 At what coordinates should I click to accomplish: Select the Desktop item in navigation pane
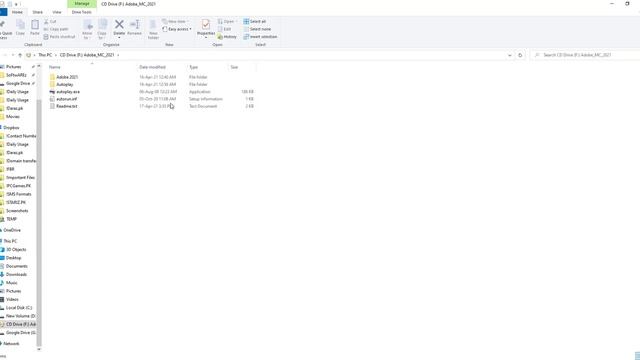[13, 258]
